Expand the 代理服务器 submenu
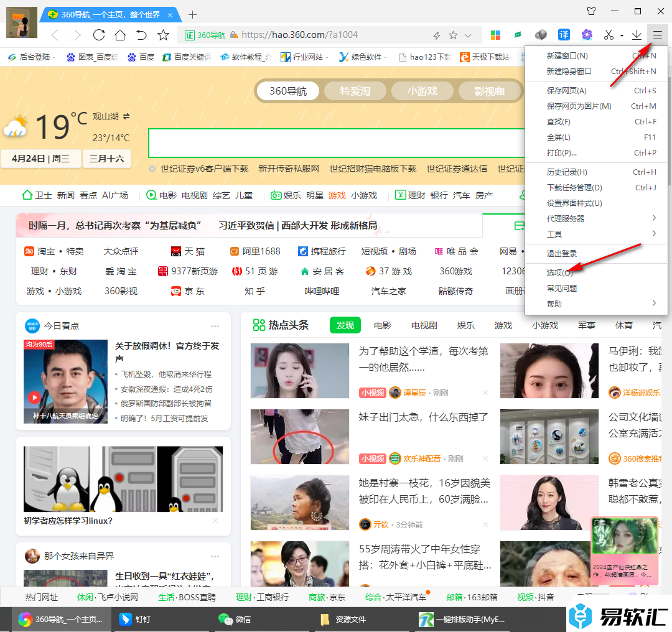Image resolution: width=672 pixels, height=632 pixels. point(597,218)
